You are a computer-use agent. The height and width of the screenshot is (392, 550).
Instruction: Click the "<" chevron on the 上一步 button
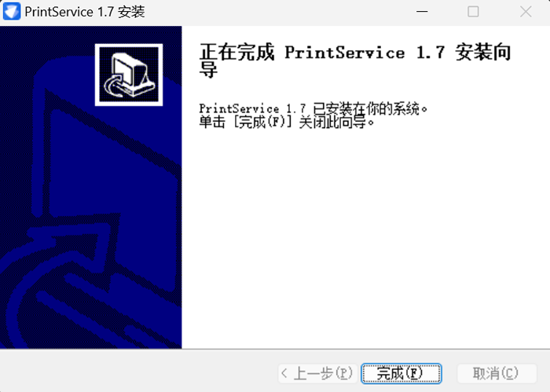tap(284, 373)
